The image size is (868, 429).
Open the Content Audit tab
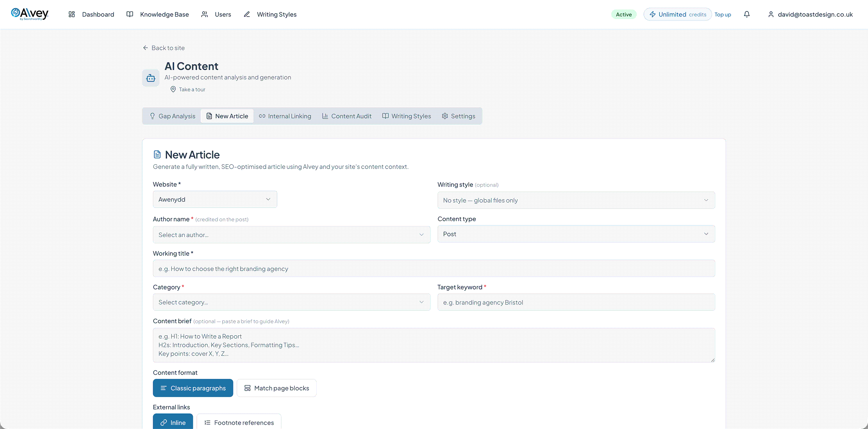point(347,116)
